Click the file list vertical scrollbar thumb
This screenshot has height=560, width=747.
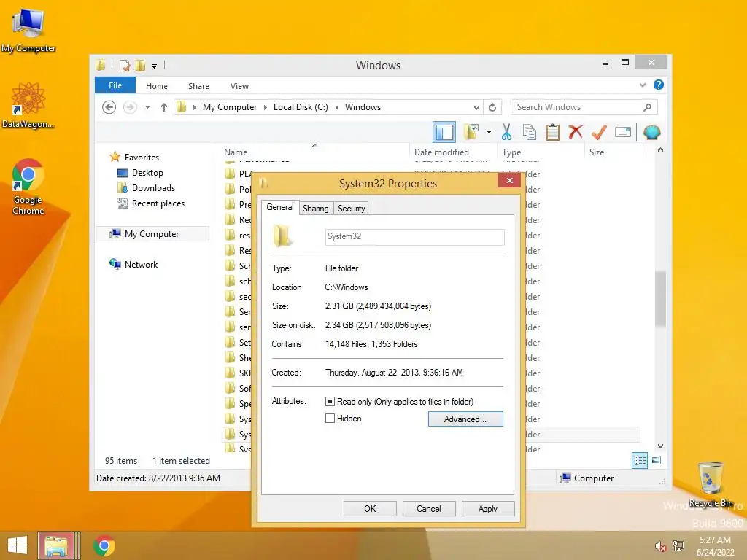[660, 299]
